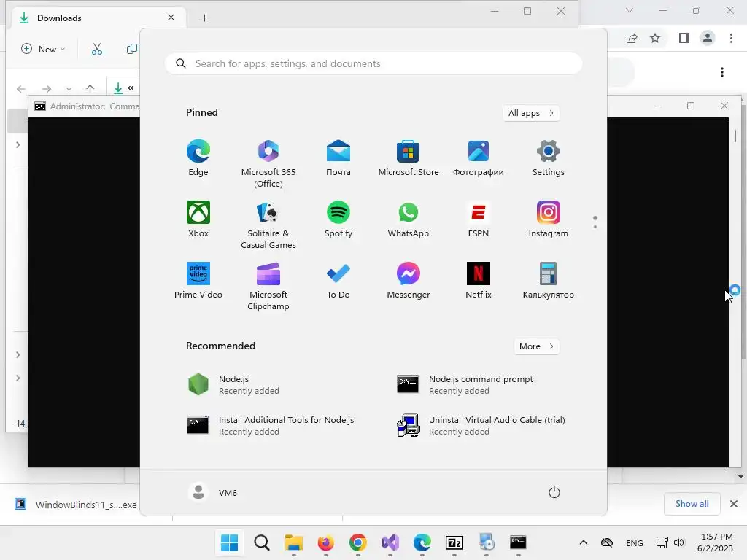Click the power button in Start menu
The image size is (747, 560).
coord(554,492)
